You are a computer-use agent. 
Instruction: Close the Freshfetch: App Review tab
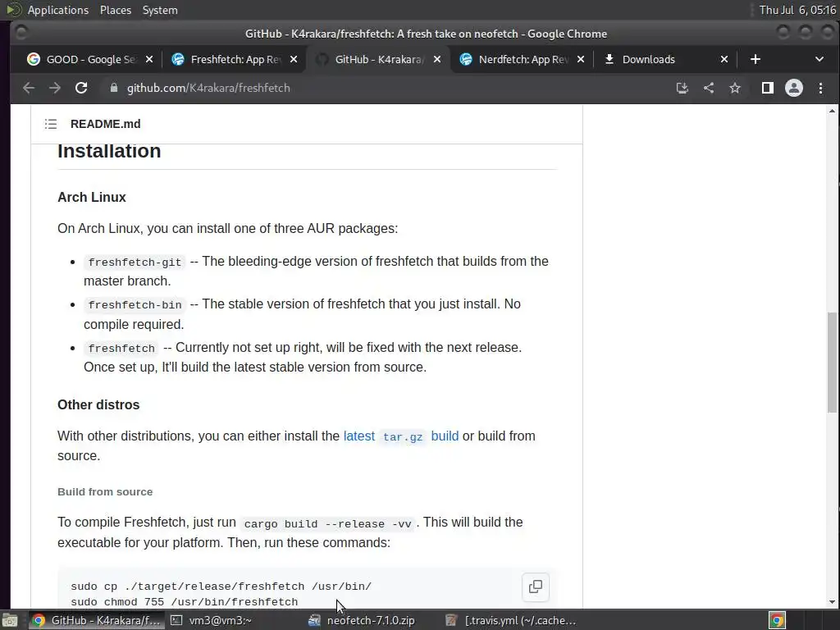[x=294, y=59]
